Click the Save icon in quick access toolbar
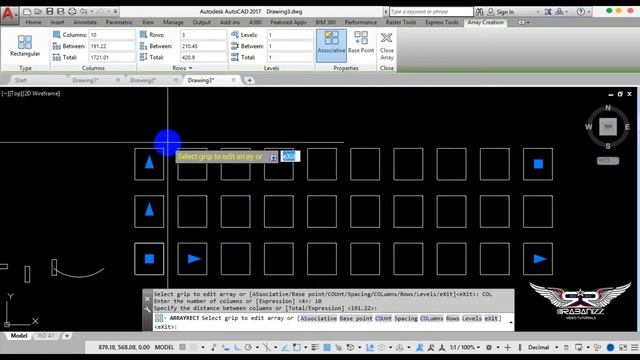 (49, 12)
